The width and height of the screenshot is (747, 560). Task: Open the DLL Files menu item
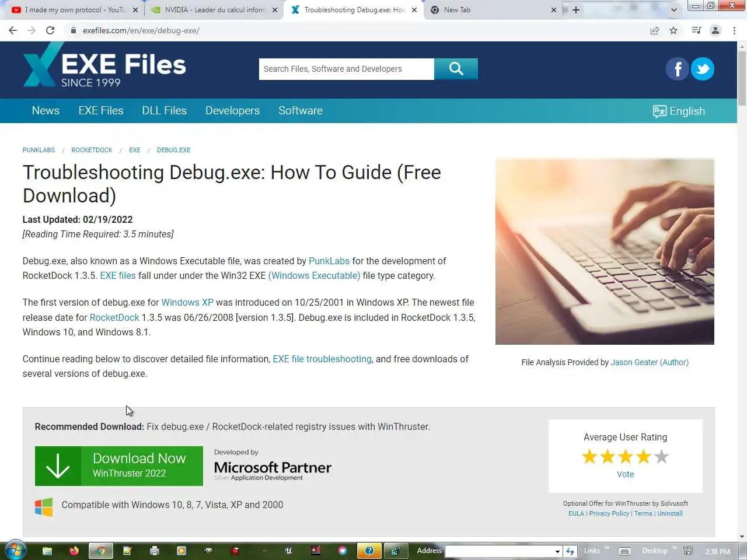point(165,111)
